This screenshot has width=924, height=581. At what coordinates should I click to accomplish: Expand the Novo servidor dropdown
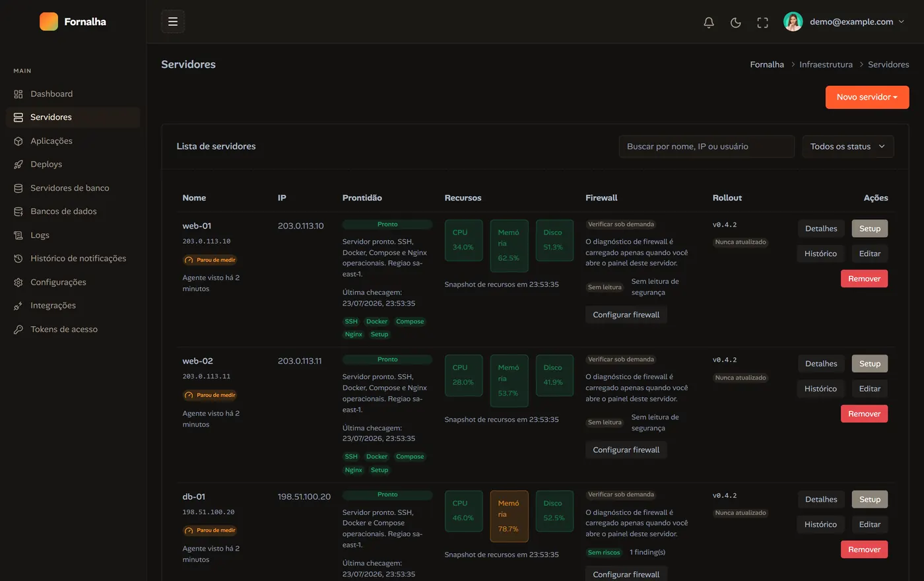click(867, 97)
